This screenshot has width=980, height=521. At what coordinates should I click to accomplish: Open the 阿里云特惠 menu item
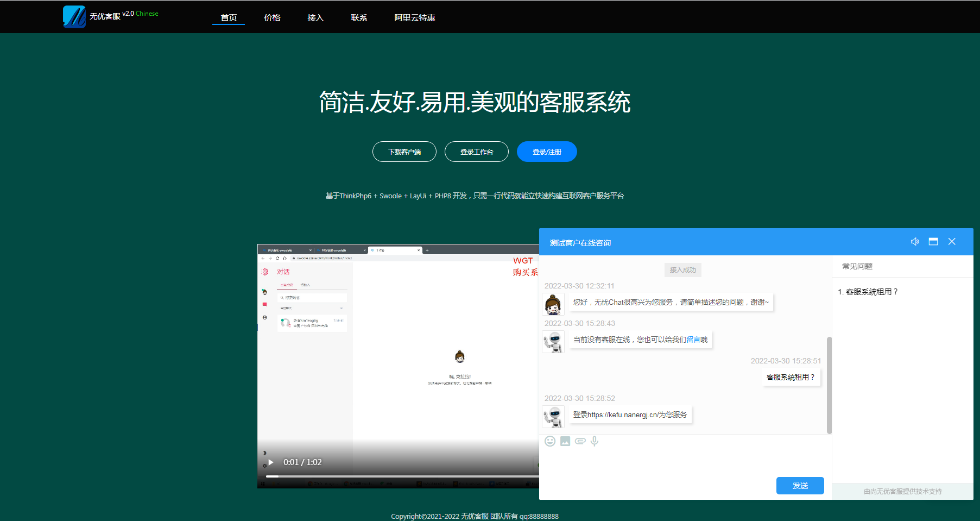(415, 17)
